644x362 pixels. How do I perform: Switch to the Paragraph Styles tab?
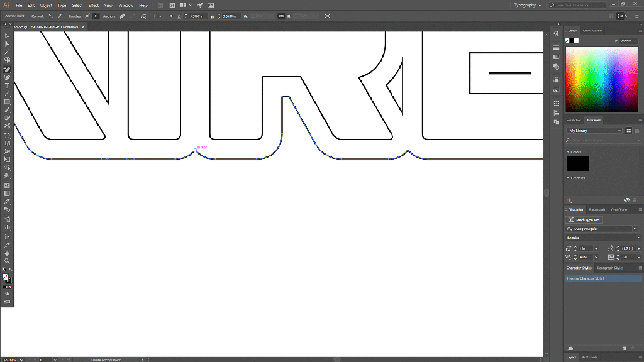pyautogui.click(x=609, y=268)
